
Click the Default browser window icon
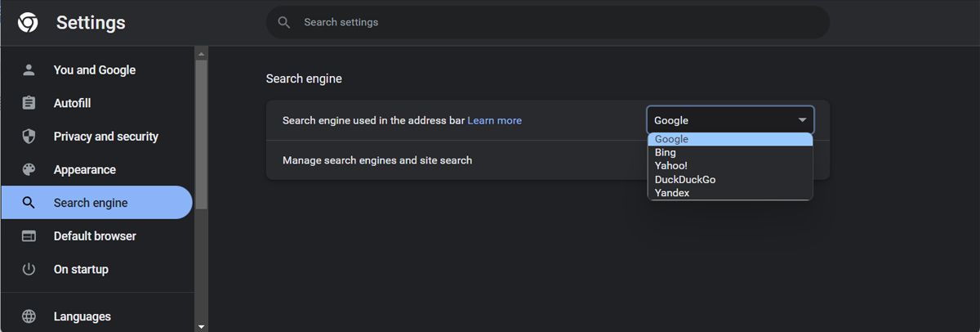click(x=29, y=236)
